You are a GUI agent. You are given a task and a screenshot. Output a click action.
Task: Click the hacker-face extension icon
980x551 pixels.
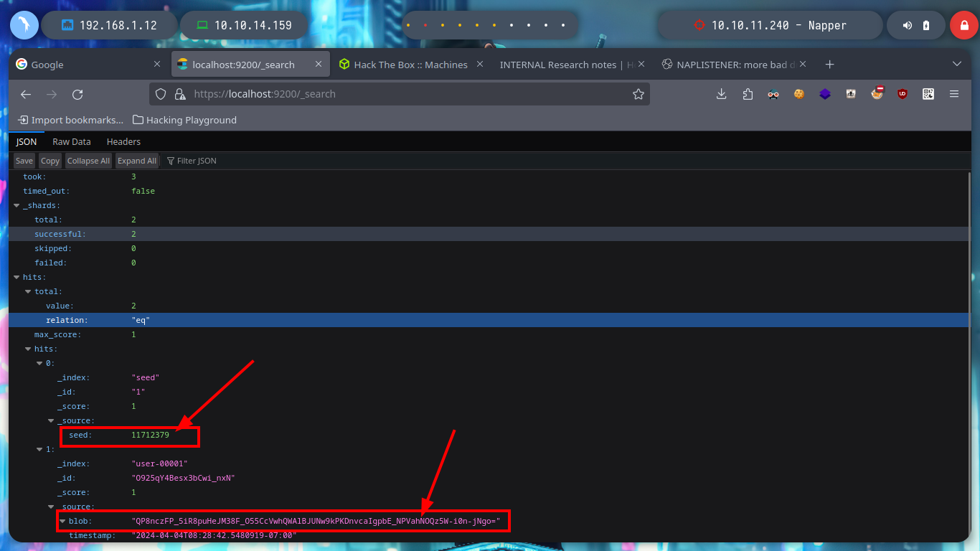773,94
